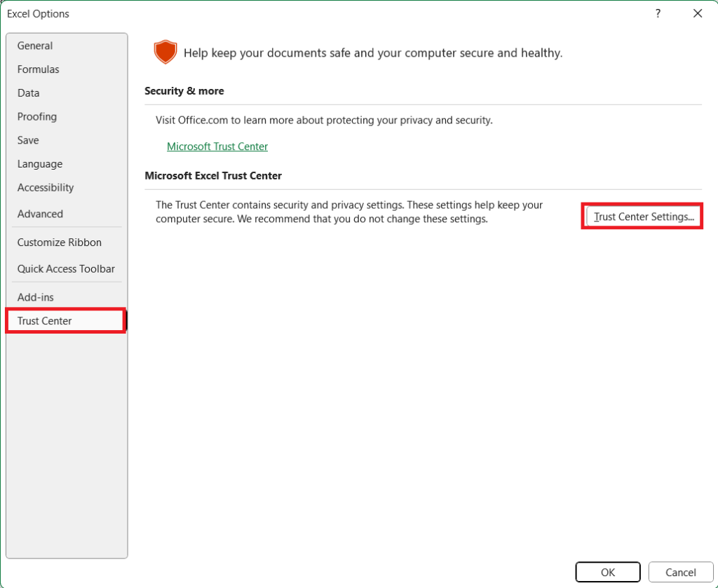Select the Accessibility category
Viewport: 718px width, 588px height.
(45, 187)
